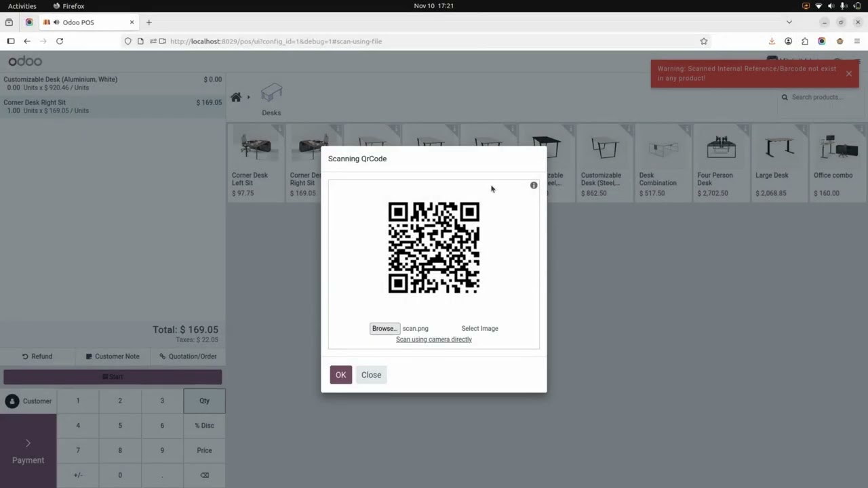Switch numpad to Price mode
Image resolution: width=868 pixels, height=488 pixels.
tap(204, 450)
